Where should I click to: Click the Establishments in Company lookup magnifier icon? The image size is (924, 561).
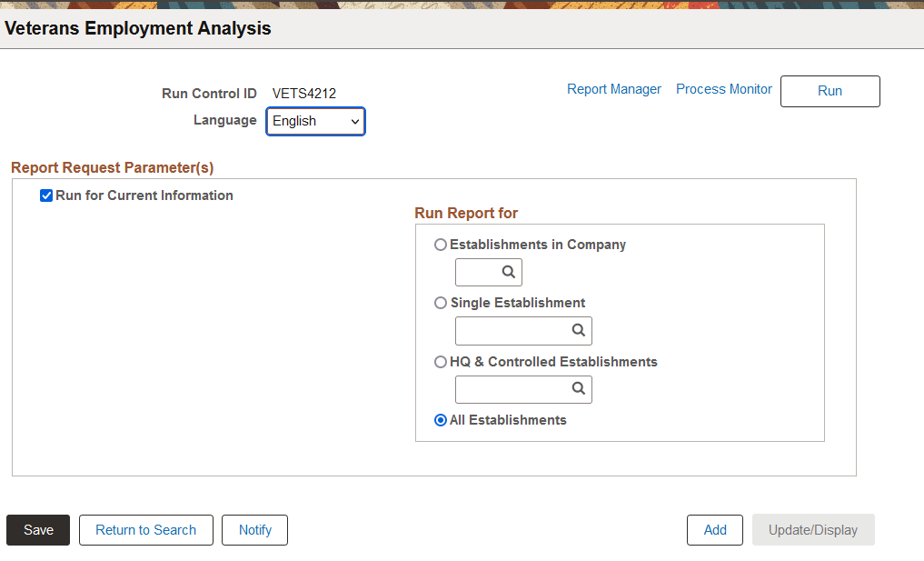click(x=510, y=272)
